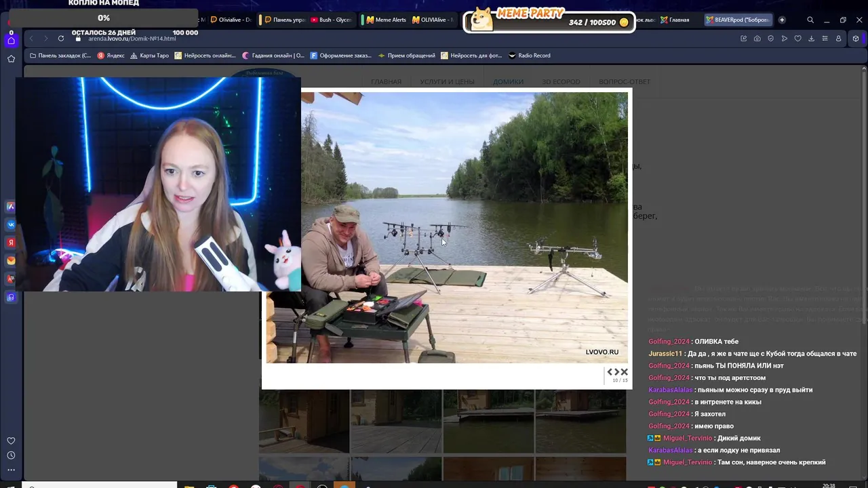The height and width of the screenshot is (488, 868).
Task: Open the sidebar clock history icon
Action: [11, 455]
